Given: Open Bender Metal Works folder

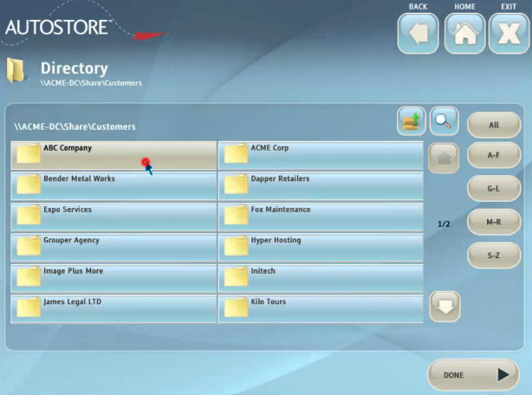Looking at the screenshot, I should [x=113, y=186].
